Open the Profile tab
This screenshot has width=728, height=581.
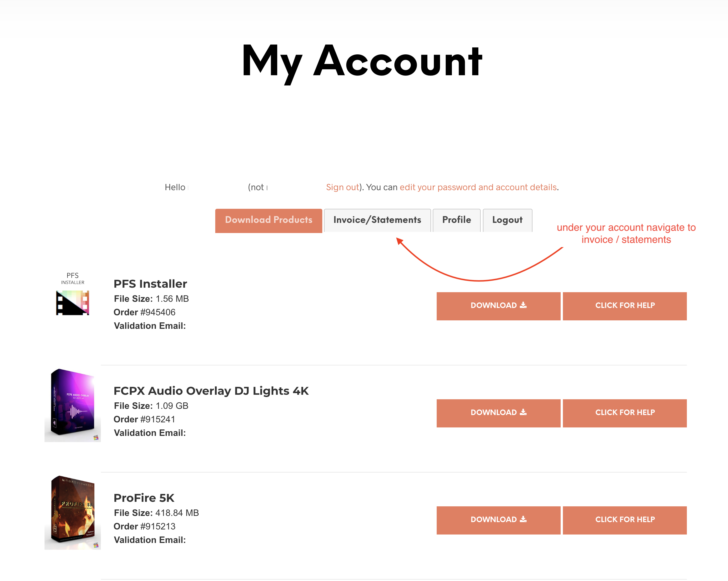[x=456, y=220]
